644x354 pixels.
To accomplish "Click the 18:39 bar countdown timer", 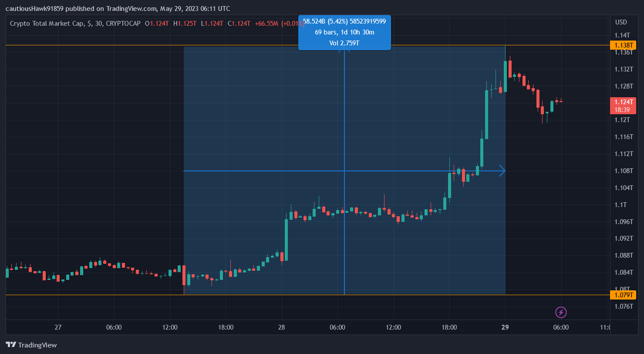I will coord(623,110).
